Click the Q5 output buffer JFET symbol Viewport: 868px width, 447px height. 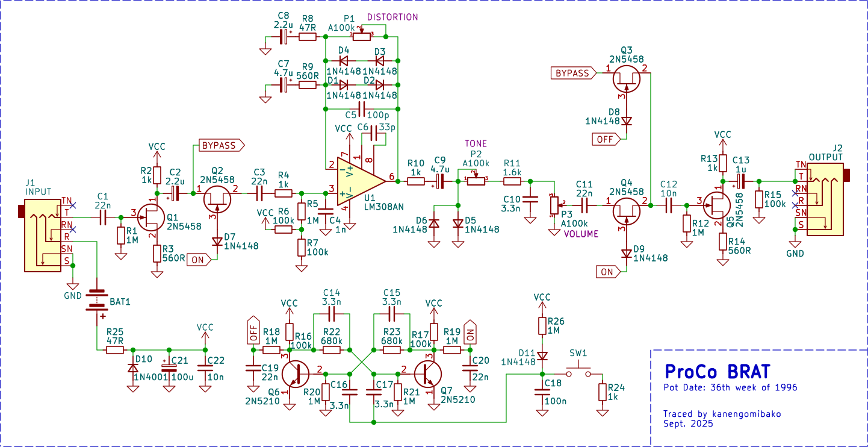pos(716,205)
